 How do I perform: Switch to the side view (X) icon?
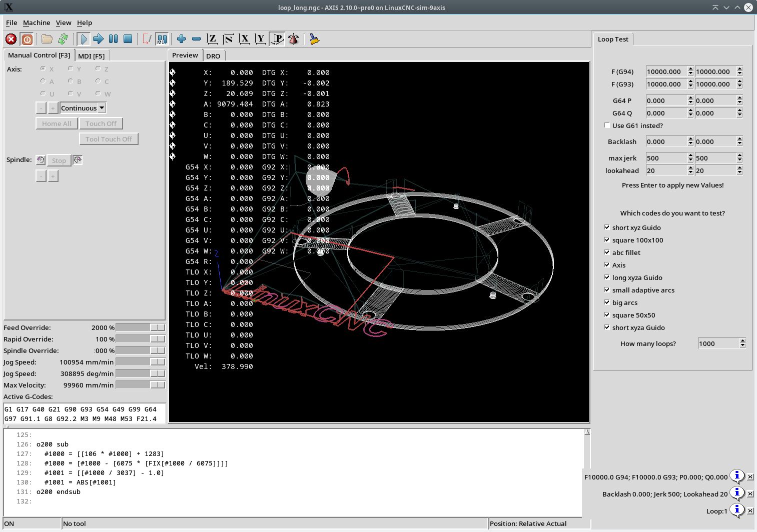click(x=244, y=39)
